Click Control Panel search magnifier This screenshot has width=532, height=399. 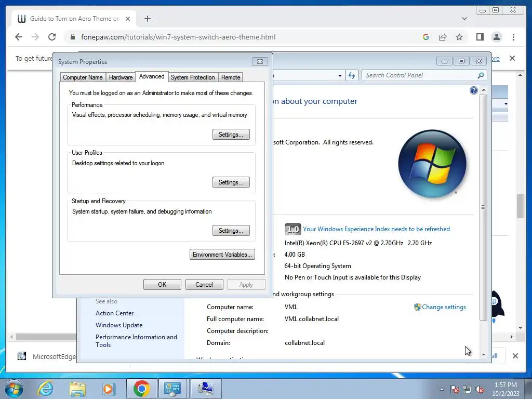pyautogui.click(x=481, y=75)
